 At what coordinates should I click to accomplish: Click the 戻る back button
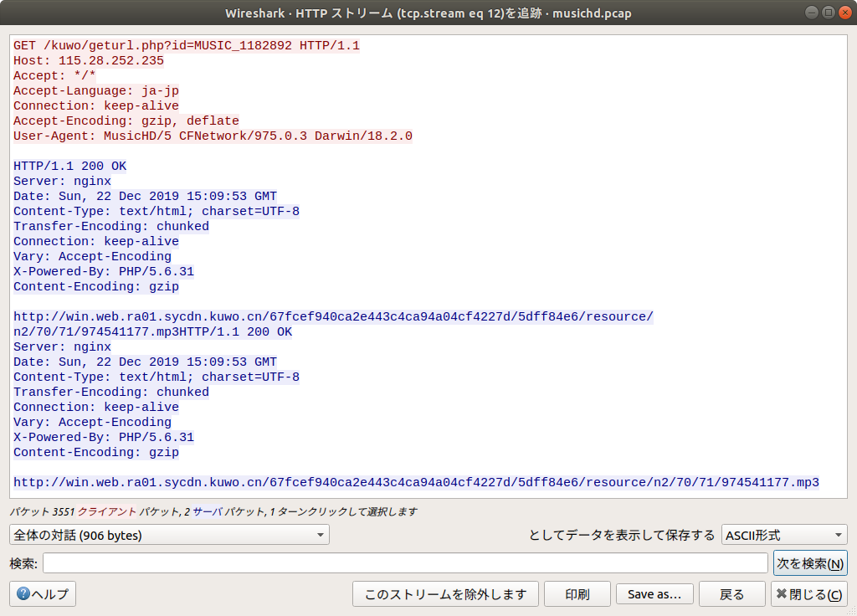tap(731, 593)
